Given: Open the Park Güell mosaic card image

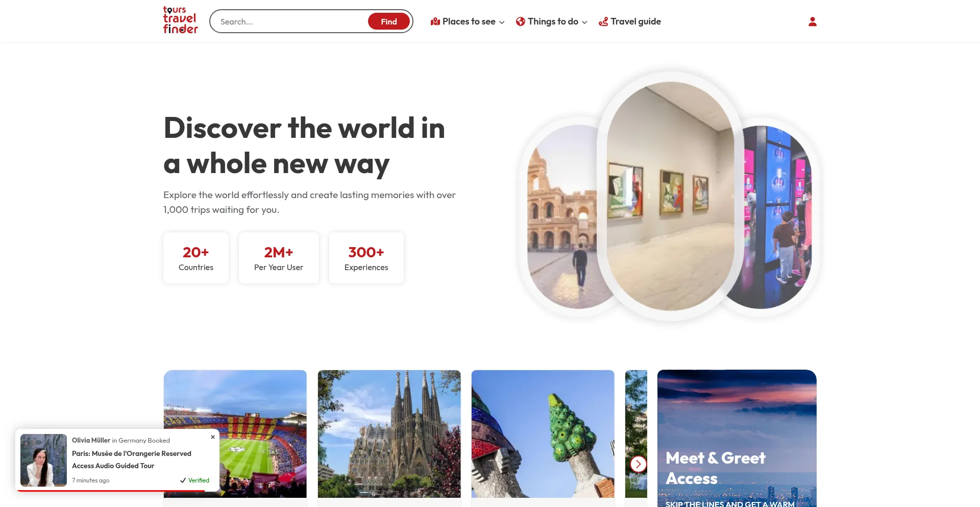Looking at the screenshot, I should tap(543, 434).
